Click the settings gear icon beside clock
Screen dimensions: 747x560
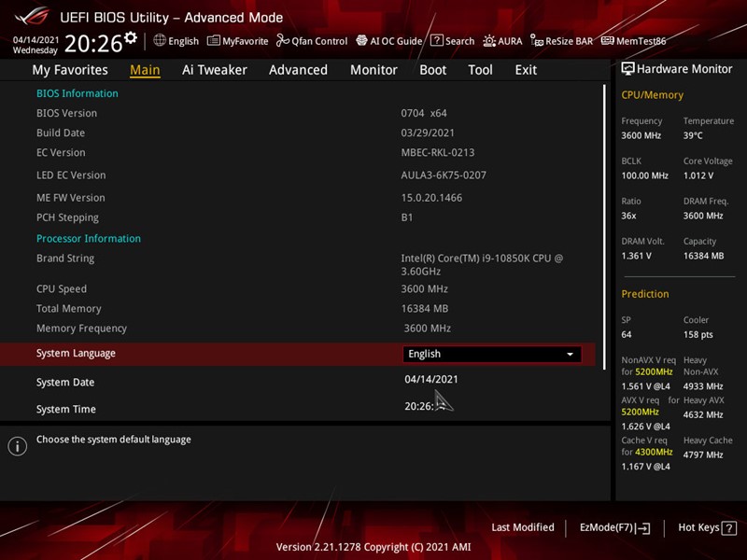pyautogui.click(x=131, y=38)
